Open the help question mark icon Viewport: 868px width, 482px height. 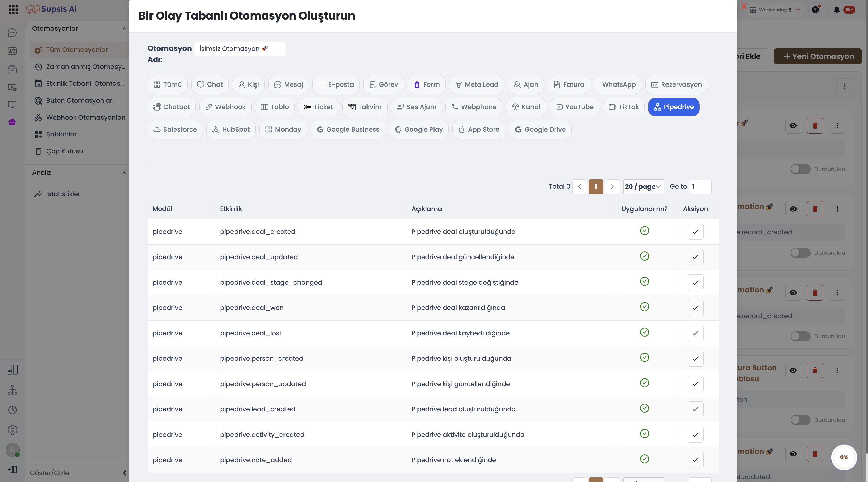815,9
